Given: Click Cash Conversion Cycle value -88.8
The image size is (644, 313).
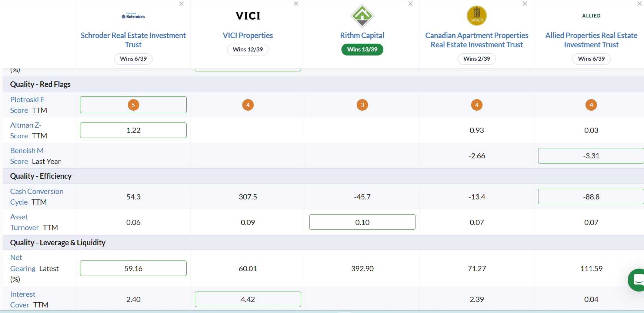Looking at the screenshot, I should coord(591,196).
